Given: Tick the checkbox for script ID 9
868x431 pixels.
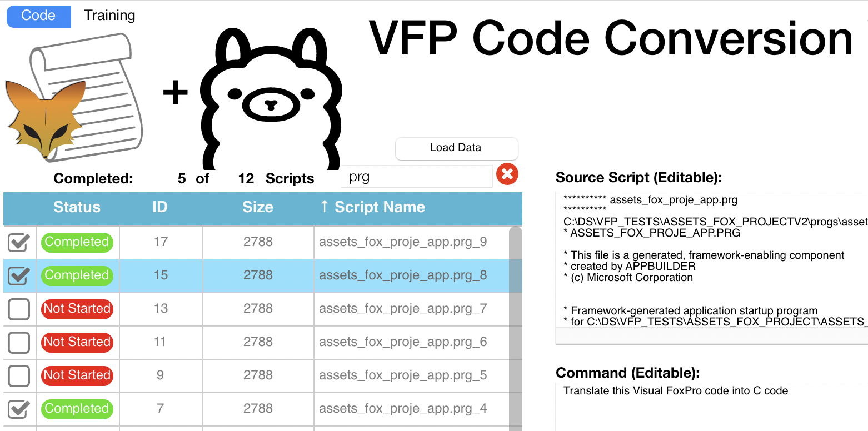Looking at the screenshot, I should click(x=19, y=376).
